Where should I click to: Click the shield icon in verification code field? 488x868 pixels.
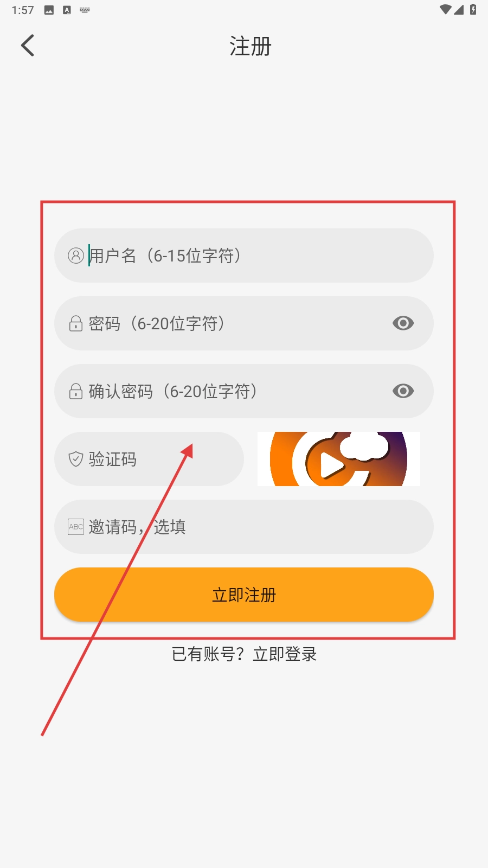[76, 459]
